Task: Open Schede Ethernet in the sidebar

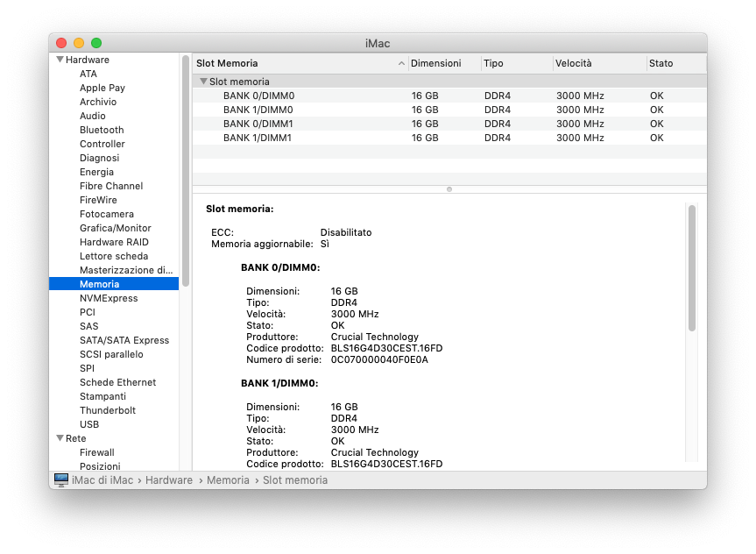Action: (x=117, y=381)
